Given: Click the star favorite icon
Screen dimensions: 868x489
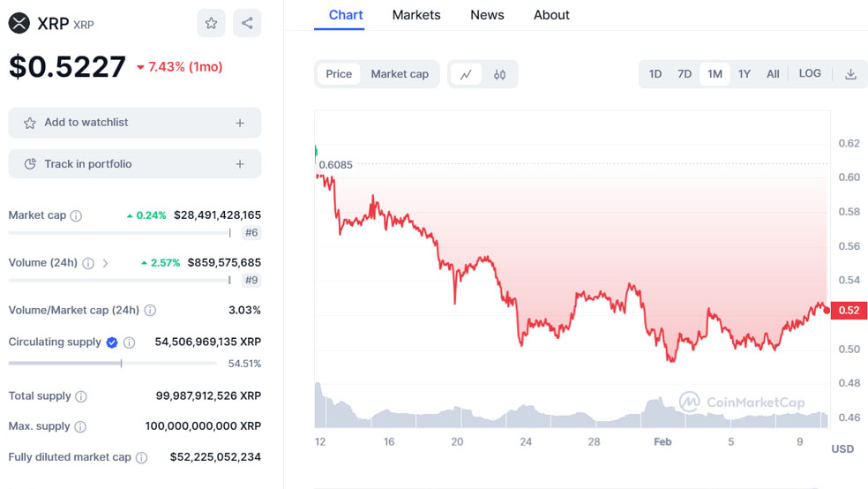Looking at the screenshot, I should tap(211, 23).
